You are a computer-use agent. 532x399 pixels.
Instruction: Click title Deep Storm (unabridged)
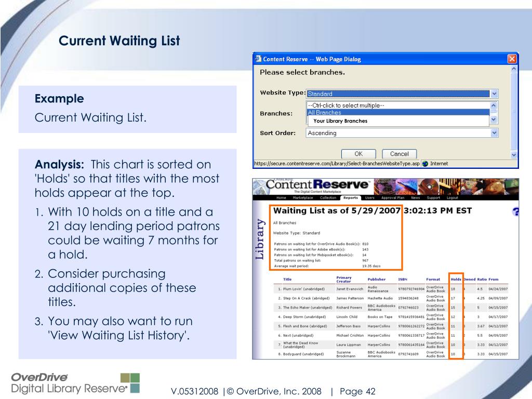[304, 317]
